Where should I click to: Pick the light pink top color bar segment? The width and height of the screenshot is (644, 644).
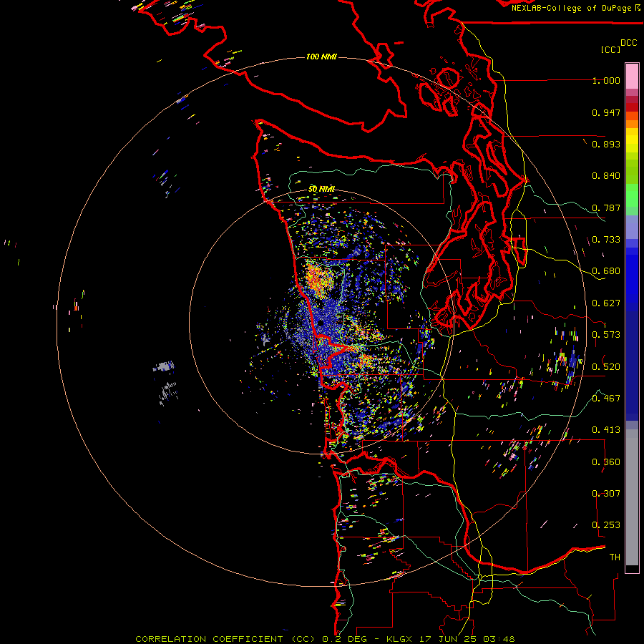(632, 77)
